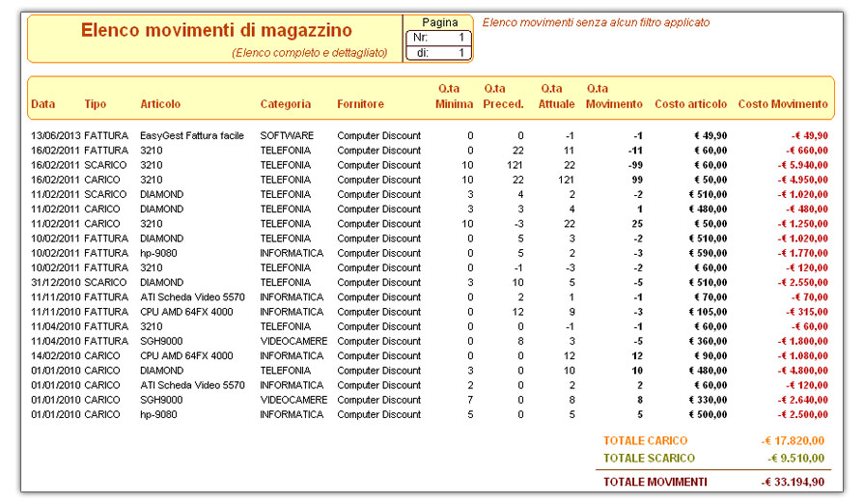Click movement quantity '-99' cell
Image resolution: width=864 pixels, height=504 pixels.
[636, 165]
